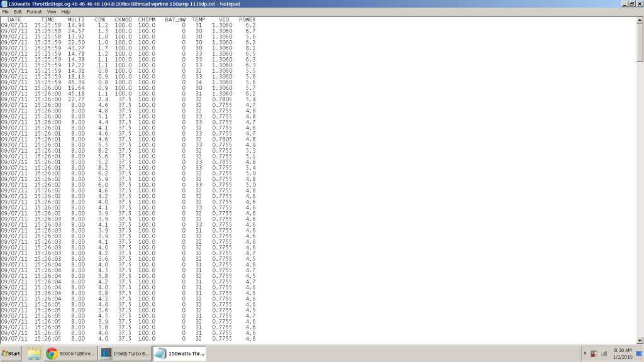
Task: Click the MULTI value 45.39
Action: (76, 82)
